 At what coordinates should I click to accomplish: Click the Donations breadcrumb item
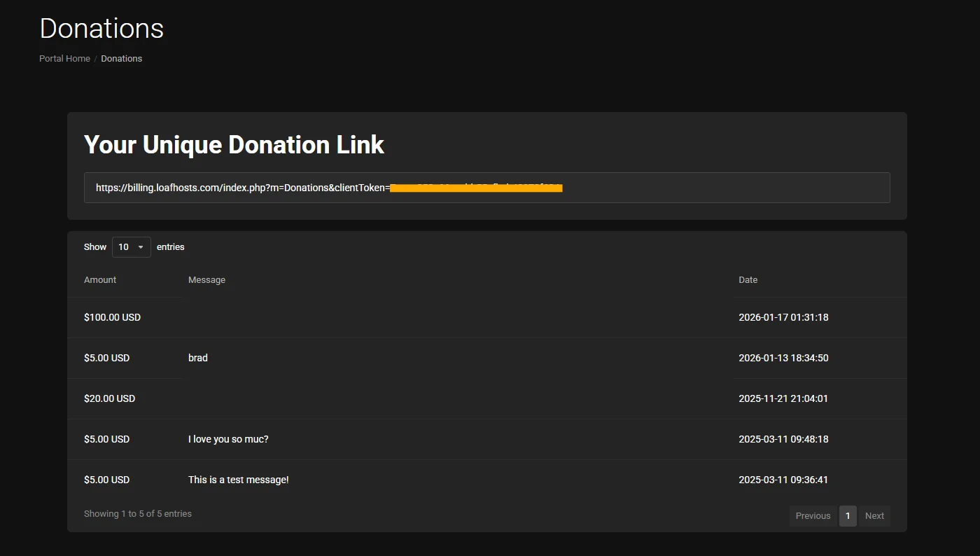(x=121, y=58)
